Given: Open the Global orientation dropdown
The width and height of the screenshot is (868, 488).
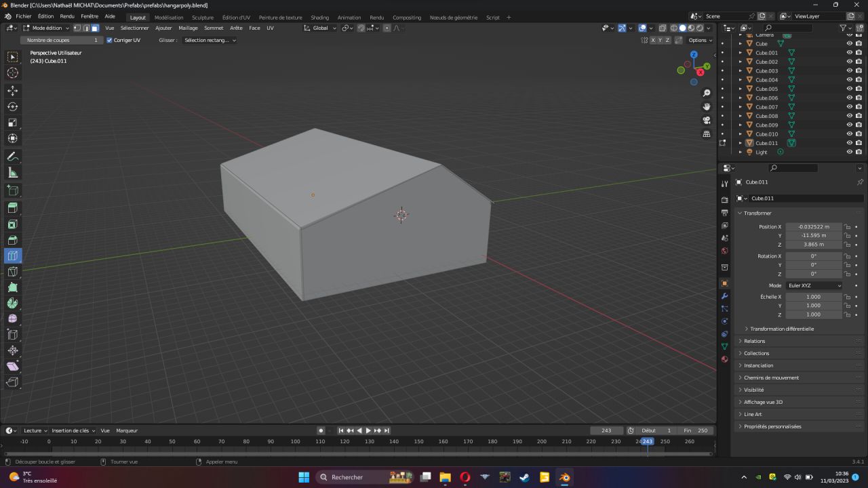Looking at the screenshot, I should coord(319,28).
